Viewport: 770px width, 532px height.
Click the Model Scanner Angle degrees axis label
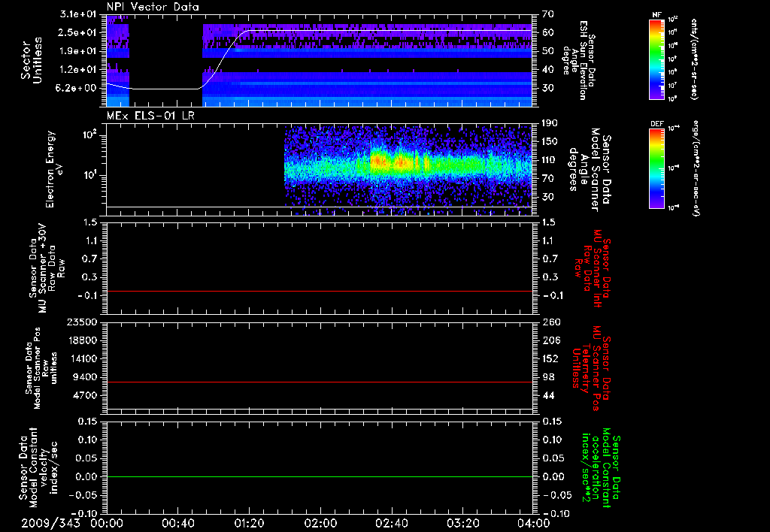(x=590, y=170)
